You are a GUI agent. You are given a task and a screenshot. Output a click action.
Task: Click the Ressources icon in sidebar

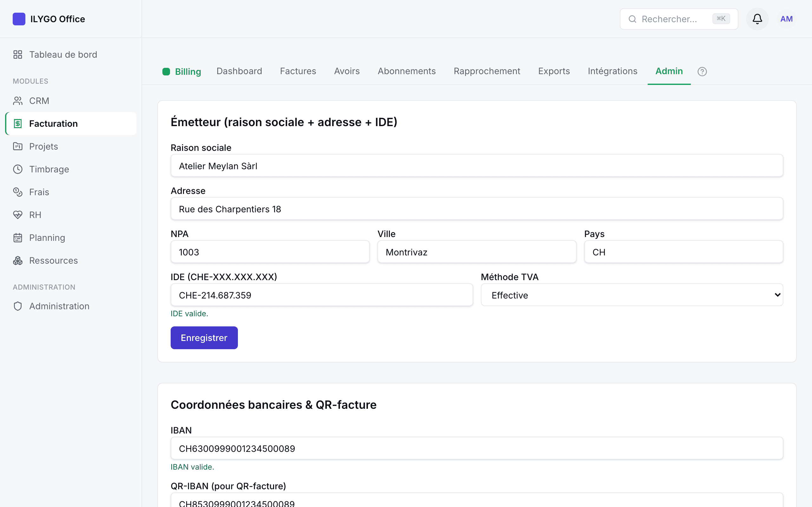tap(18, 260)
